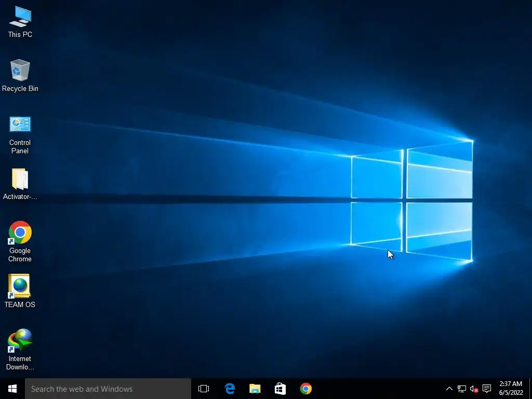Viewport: 532px width, 399px height.
Task: Open the Windows Store from the taskbar
Action: click(x=280, y=389)
